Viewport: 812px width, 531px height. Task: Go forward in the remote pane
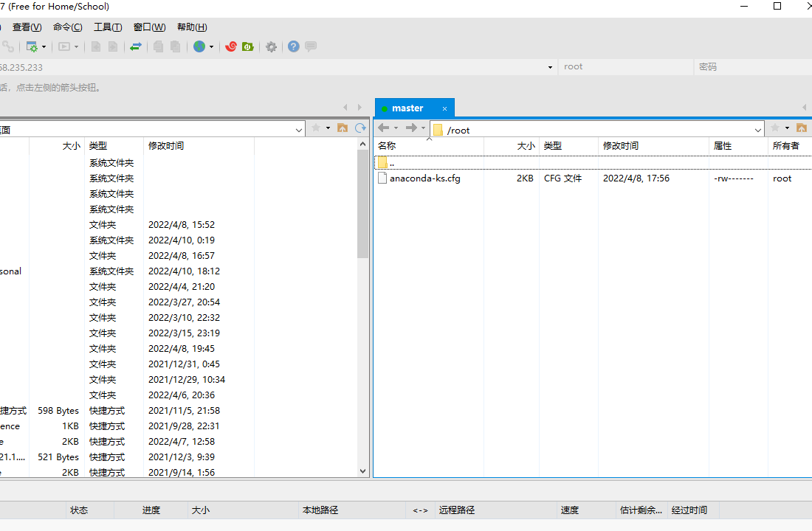pos(411,128)
